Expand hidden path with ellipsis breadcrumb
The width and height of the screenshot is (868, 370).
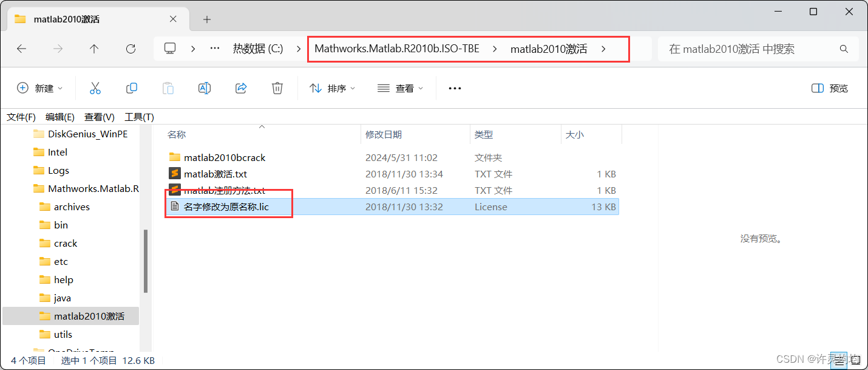pos(214,49)
